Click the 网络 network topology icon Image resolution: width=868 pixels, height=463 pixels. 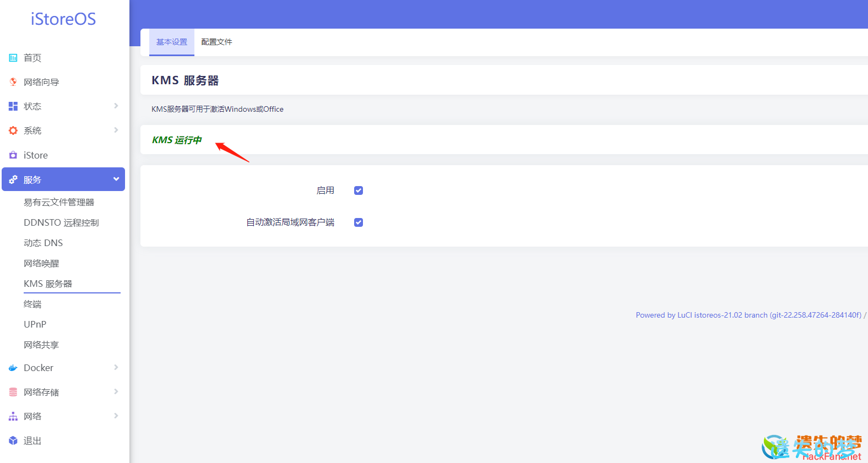point(13,416)
